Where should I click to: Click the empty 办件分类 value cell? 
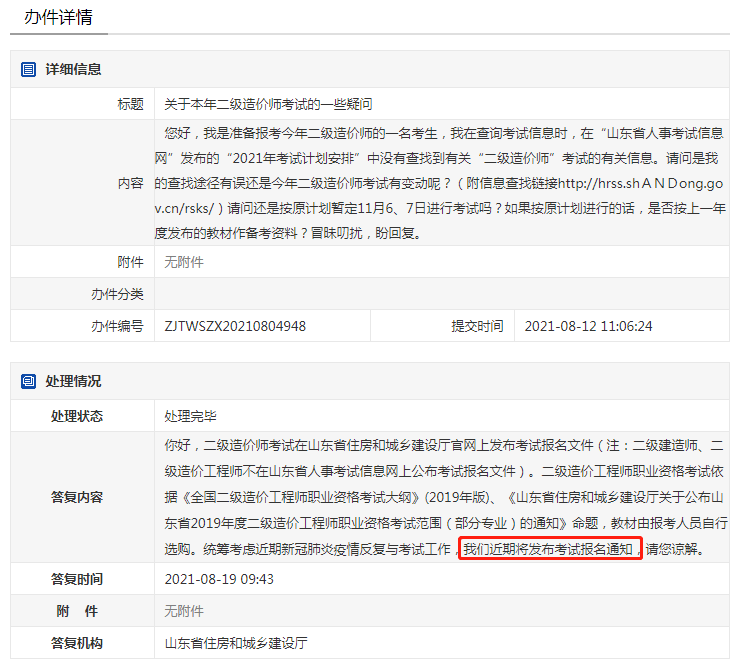click(440, 294)
